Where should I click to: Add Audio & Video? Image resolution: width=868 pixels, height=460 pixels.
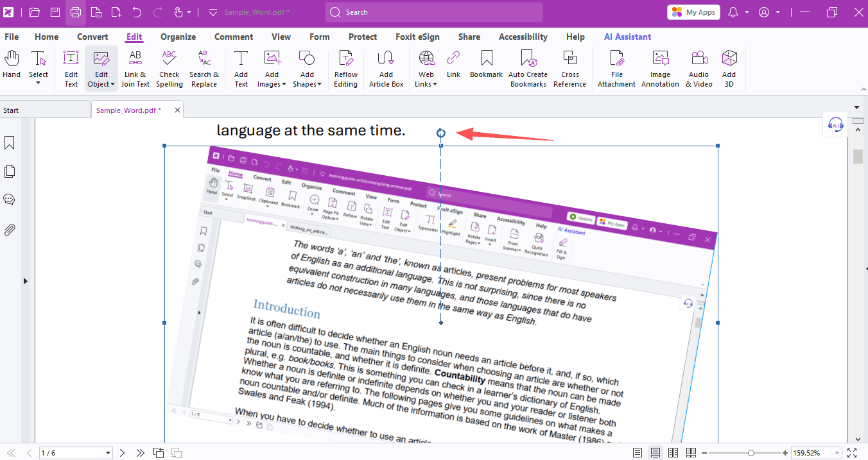click(699, 68)
